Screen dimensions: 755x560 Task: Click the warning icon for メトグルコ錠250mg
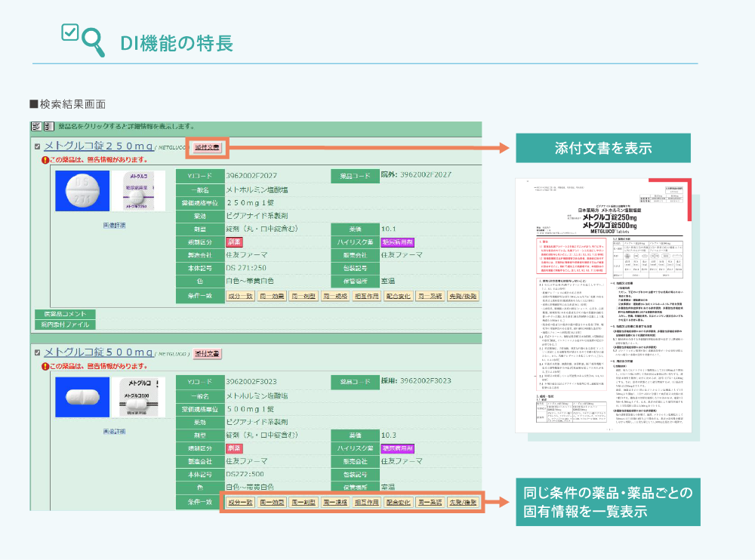[45, 160]
